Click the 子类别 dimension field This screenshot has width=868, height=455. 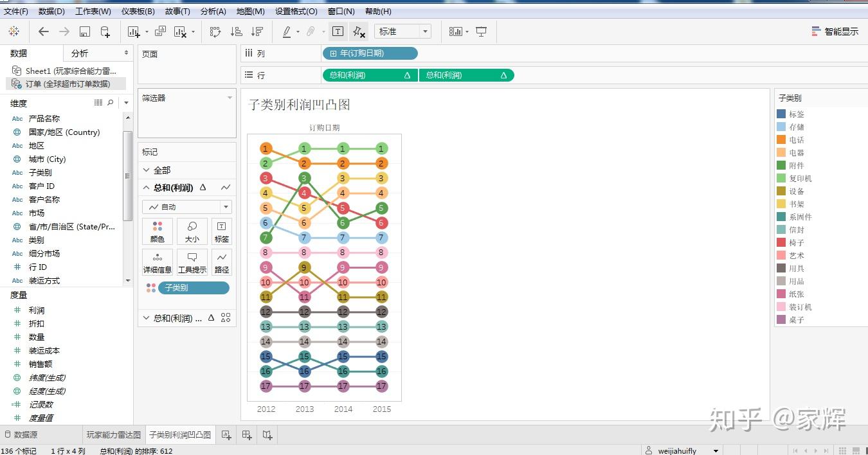click(41, 173)
